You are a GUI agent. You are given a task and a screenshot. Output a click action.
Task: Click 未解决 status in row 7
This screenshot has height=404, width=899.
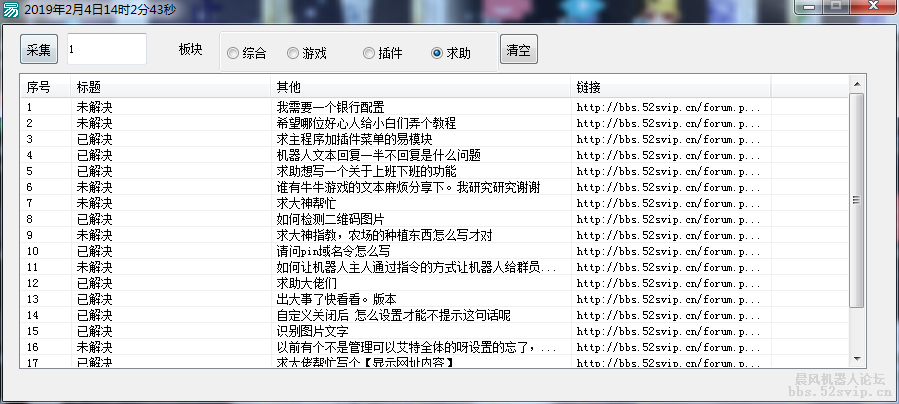[95, 203]
